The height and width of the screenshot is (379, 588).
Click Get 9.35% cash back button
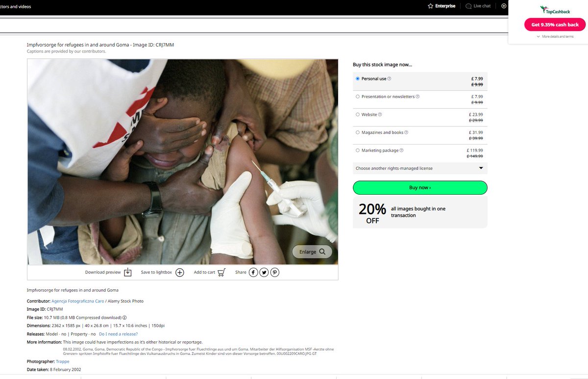(x=555, y=25)
